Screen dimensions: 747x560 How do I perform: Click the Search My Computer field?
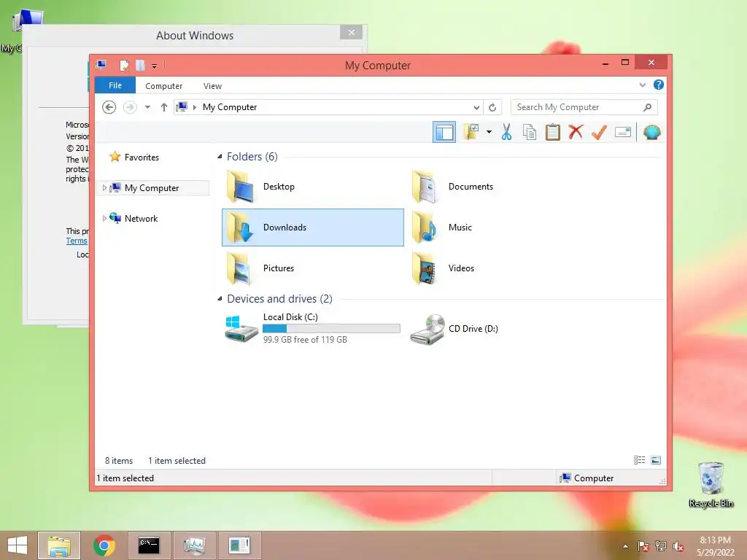coord(584,107)
